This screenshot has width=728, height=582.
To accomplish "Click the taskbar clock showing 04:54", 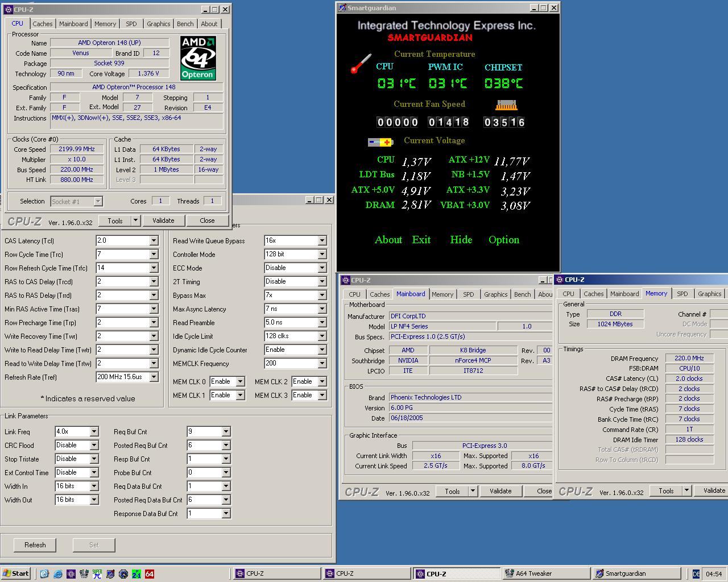I will (x=714, y=574).
